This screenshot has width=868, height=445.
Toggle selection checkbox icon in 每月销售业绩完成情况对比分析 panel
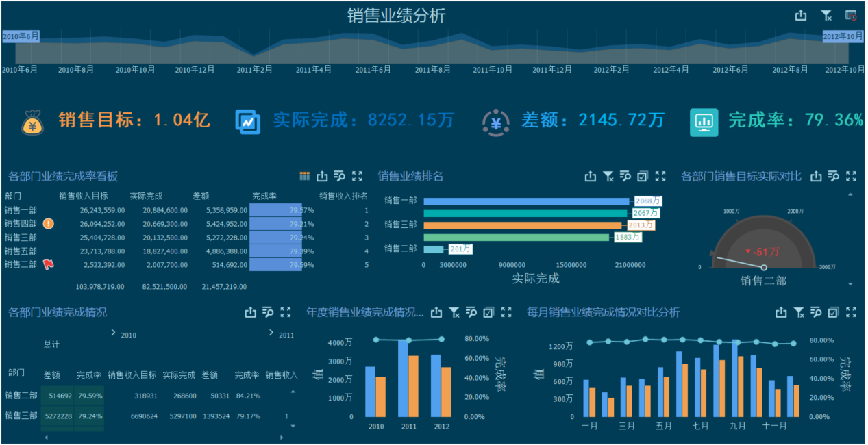tap(833, 312)
